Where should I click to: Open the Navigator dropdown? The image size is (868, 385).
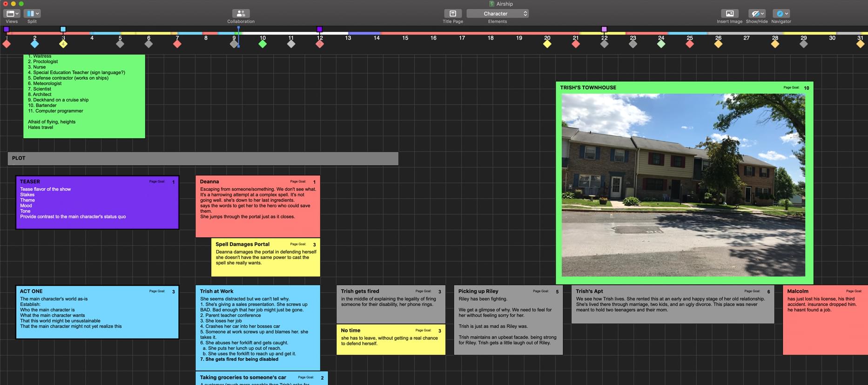781,14
